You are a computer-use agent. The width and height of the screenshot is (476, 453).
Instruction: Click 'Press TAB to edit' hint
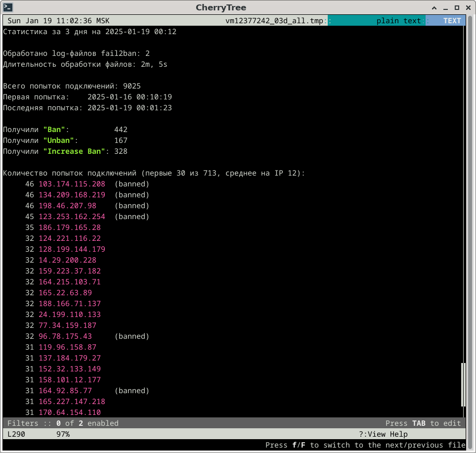[x=423, y=423]
